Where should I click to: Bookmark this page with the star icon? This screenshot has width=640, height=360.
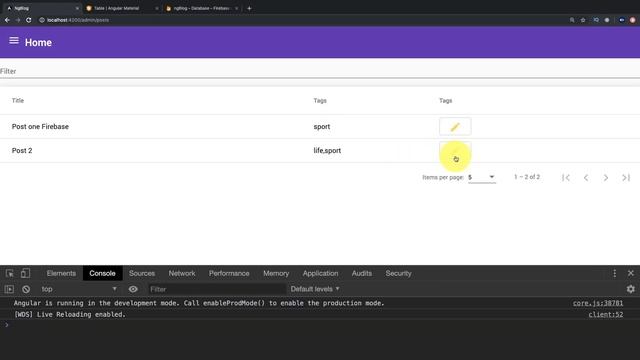[x=583, y=20]
